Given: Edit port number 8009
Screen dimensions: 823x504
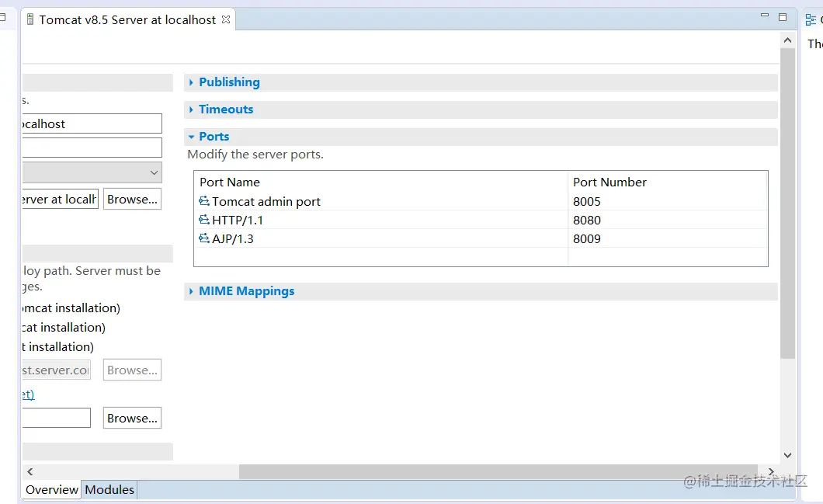Looking at the screenshot, I should coord(587,239).
